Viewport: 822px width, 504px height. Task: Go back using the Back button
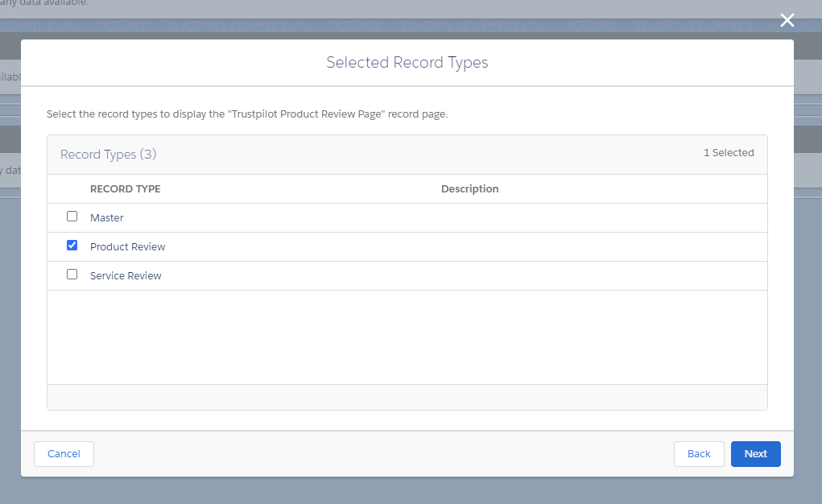point(699,453)
